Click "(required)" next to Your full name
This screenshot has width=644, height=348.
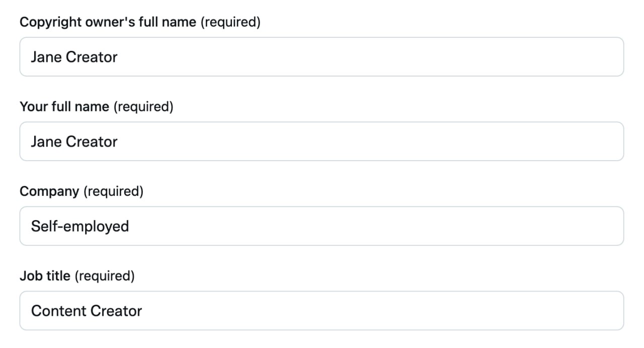tap(143, 107)
